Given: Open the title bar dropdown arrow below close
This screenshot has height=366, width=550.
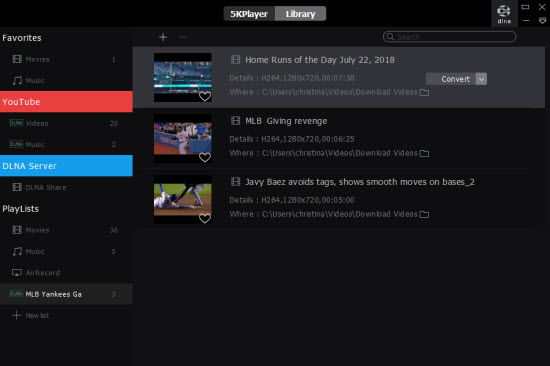Looking at the screenshot, I should tap(542, 21).
